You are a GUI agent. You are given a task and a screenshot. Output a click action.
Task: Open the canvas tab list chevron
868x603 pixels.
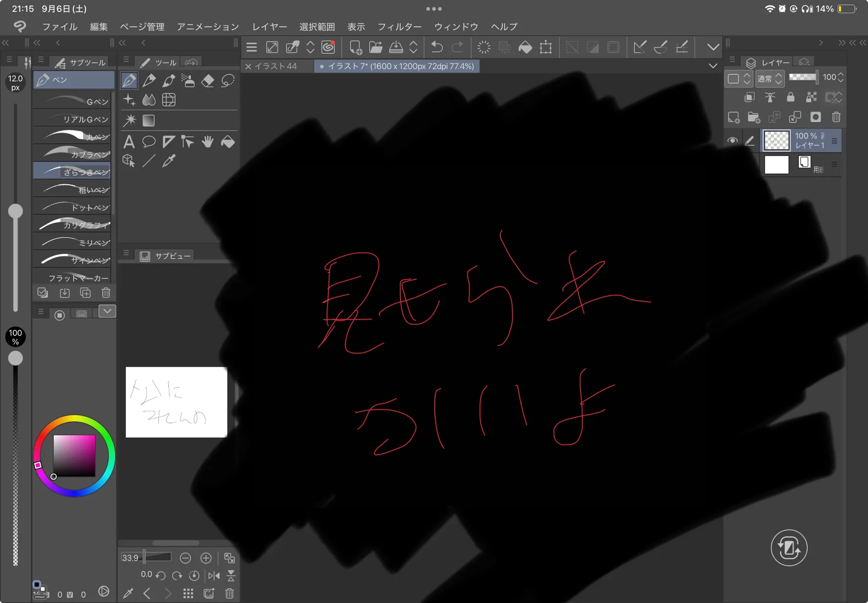tap(713, 66)
